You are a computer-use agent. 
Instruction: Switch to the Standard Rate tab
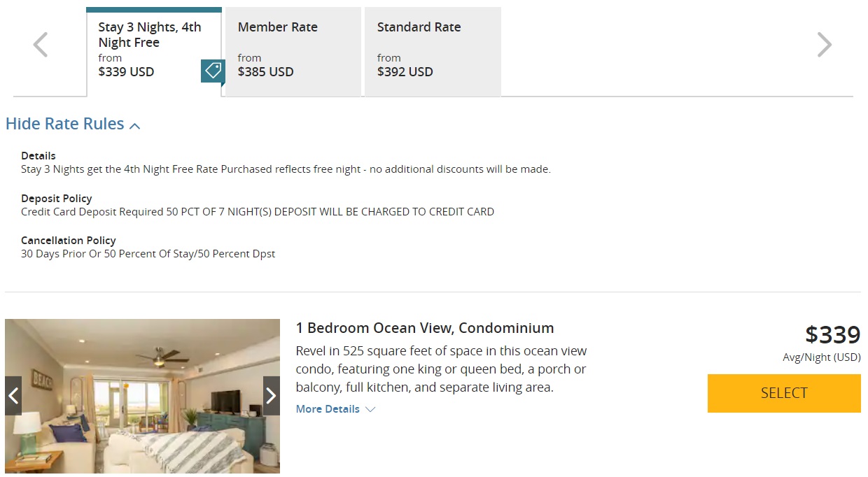432,51
